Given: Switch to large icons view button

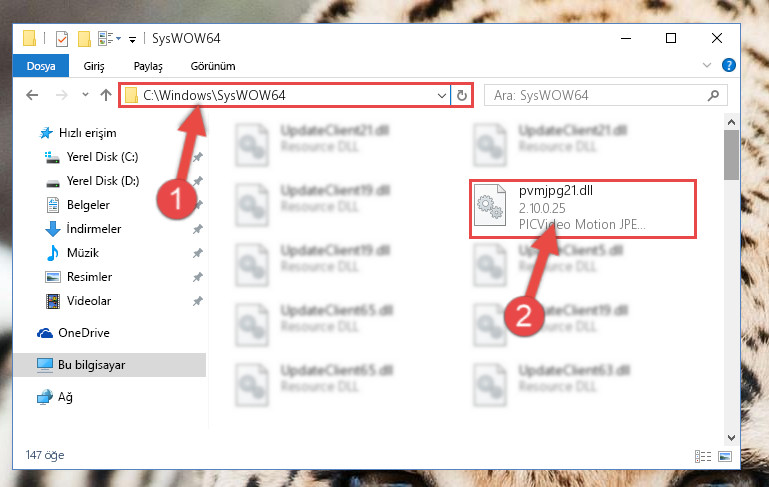Looking at the screenshot, I should coord(725,457).
